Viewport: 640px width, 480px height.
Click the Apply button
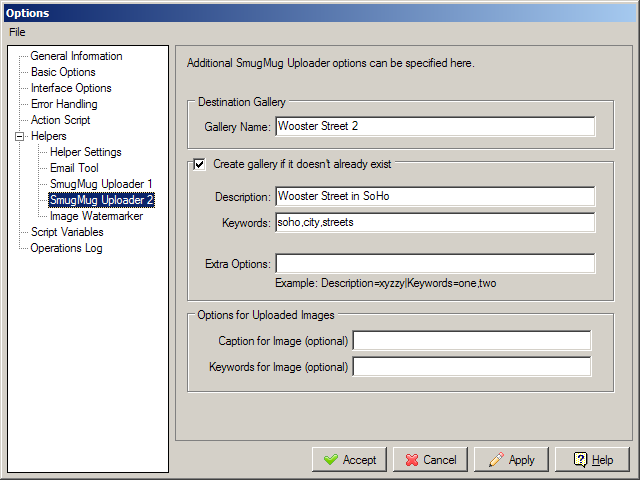(x=511, y=460)
